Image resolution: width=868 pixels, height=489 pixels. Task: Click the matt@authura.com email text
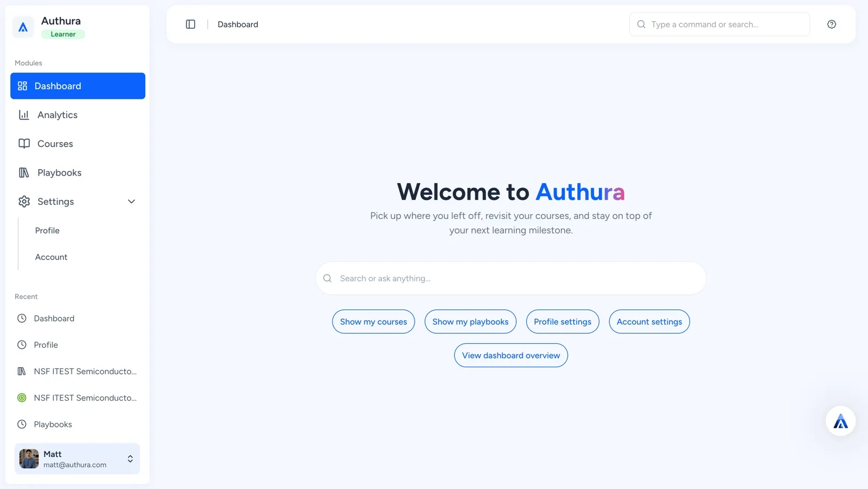click(75, 465)
